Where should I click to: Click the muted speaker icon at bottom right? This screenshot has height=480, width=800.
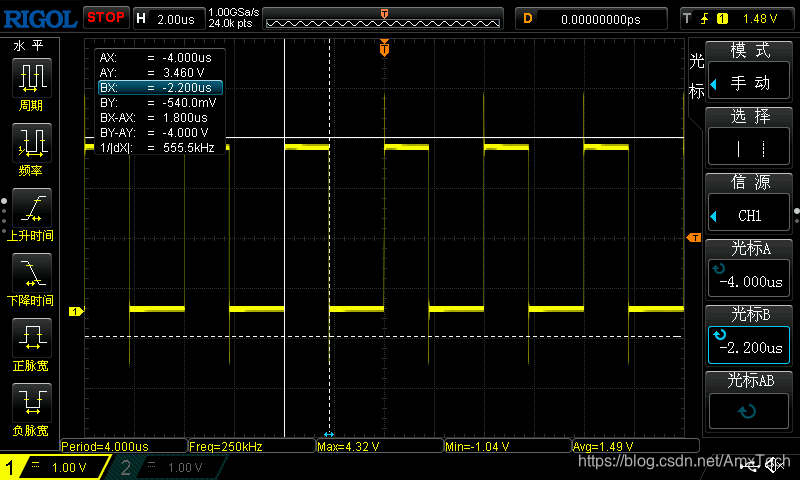(774, 465)
